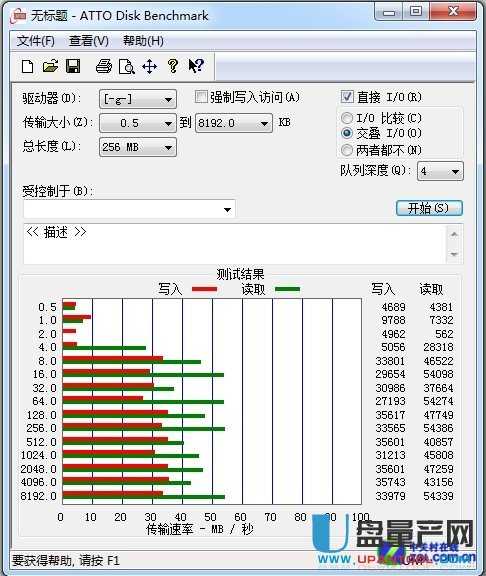The height and width of the screenshot is (576, 486).
Task: Click the 8192.0 row label in chart
Action: (39, 496)
